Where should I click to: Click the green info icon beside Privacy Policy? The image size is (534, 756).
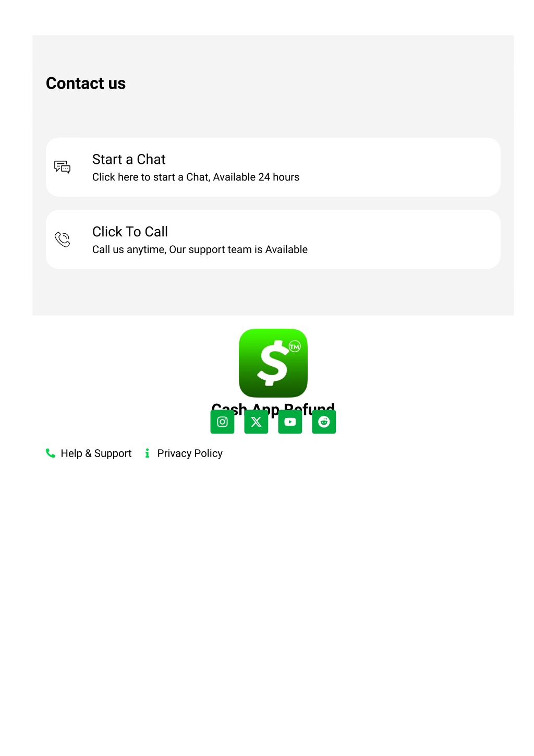(148, 453)
